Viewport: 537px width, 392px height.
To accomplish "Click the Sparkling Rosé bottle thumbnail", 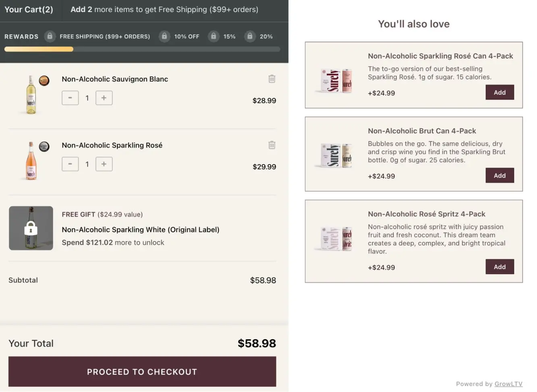I will pyautogui.click(x=31, y=161).
